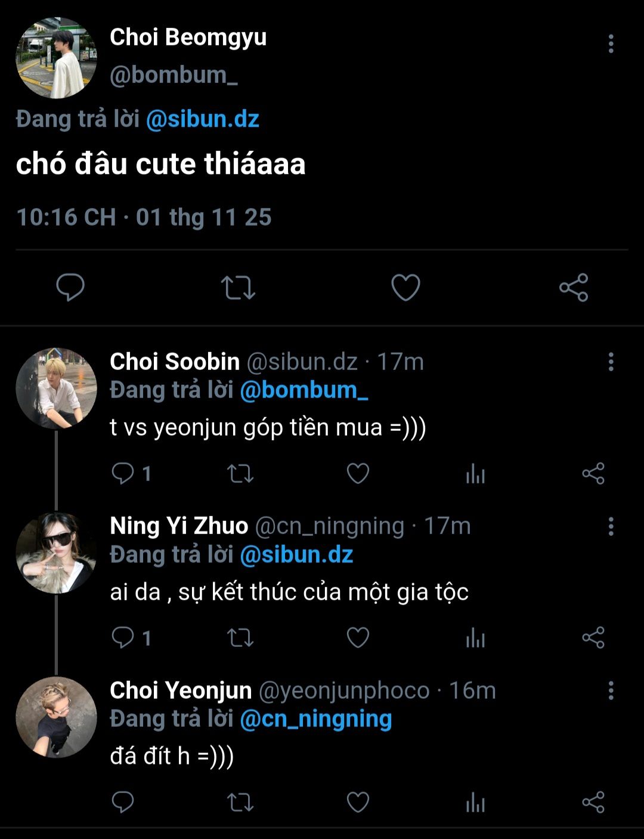Share Ning Yi Zhuo's reply
Screen dimensions: 644x839
tap(593, 638)
